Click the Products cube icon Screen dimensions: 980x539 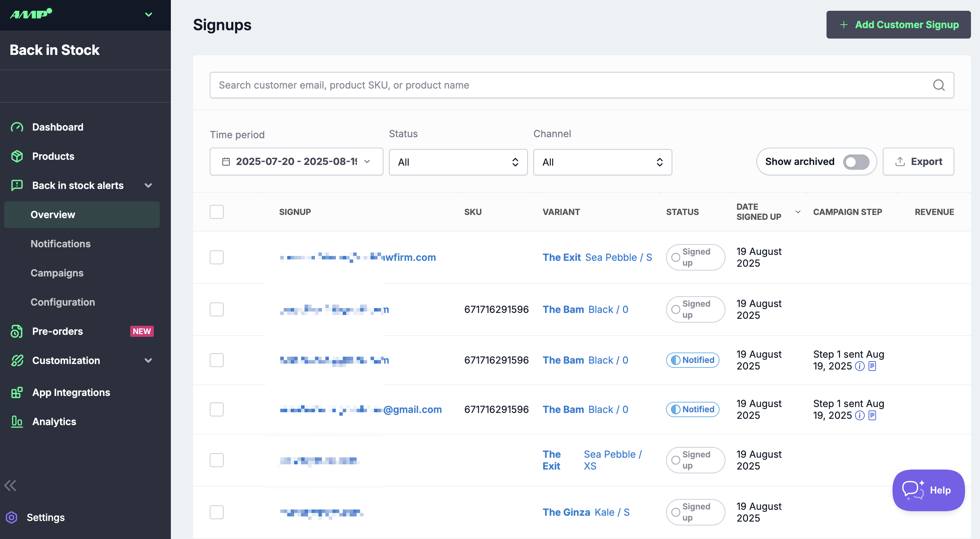coord(17,156)
